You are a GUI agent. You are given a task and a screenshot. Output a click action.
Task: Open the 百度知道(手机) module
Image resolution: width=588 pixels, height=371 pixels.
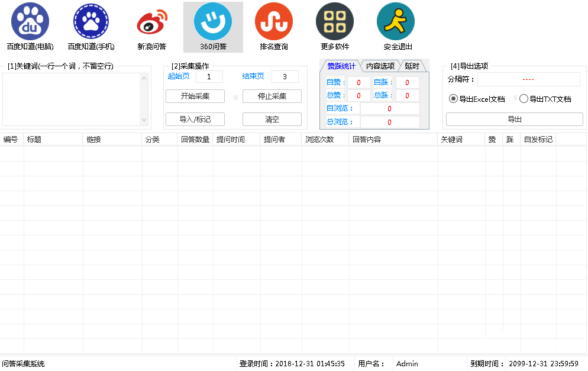pos(91,27)
